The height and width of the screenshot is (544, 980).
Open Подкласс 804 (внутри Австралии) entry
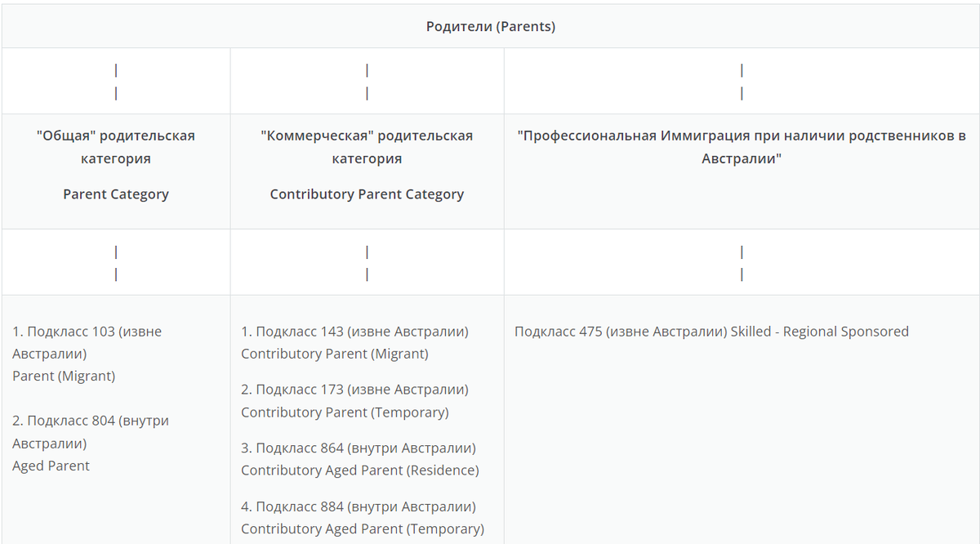91,432
